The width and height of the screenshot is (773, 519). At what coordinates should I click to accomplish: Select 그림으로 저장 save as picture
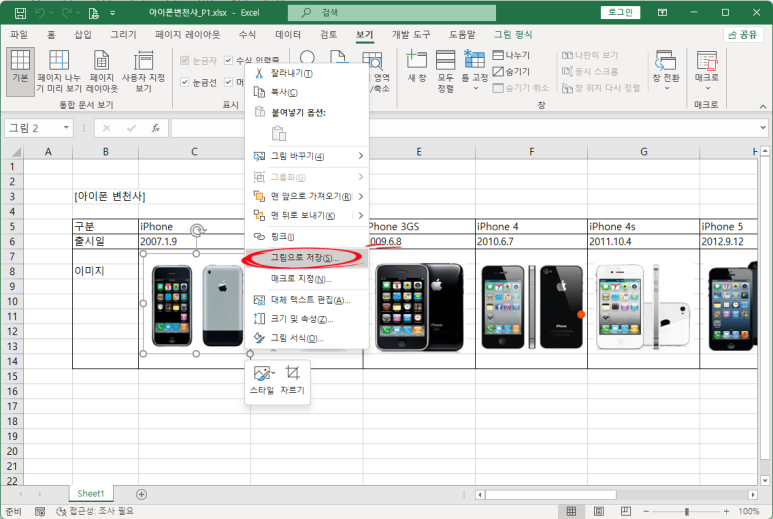pos(307,258)
